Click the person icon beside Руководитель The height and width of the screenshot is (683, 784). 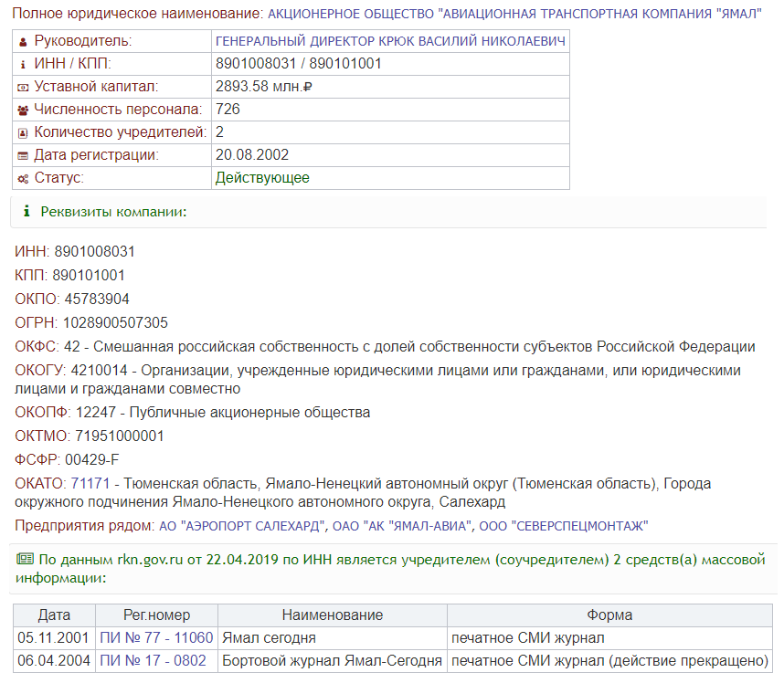[23, 42]
